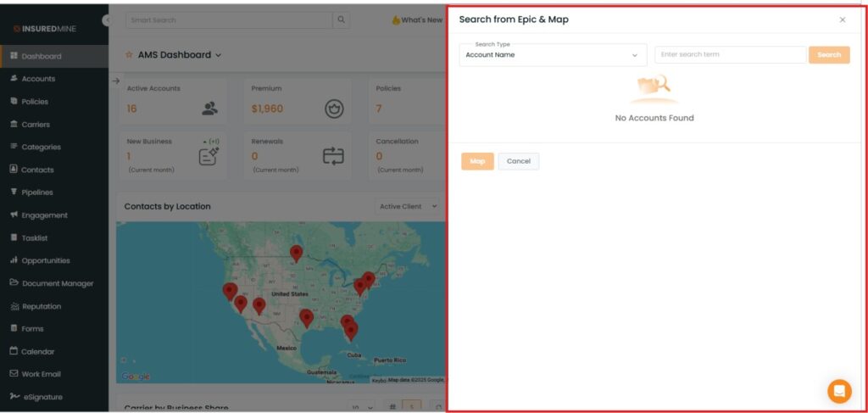868x413 pixels.
Task: Click the Enter search term field
Action: (730, 55)
